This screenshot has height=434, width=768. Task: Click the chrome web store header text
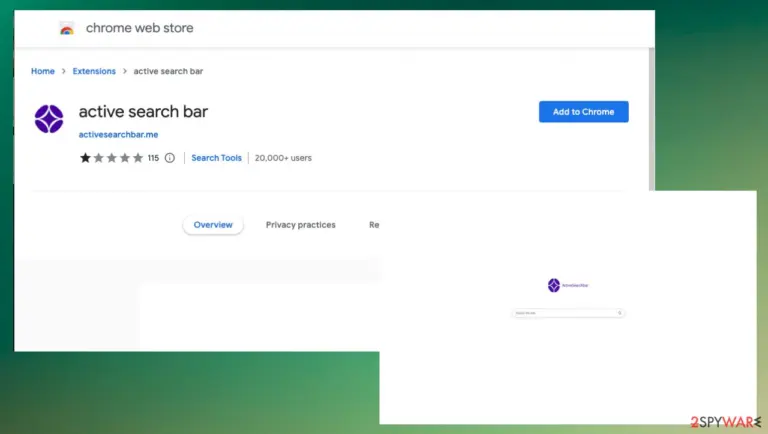pos(140,28)
